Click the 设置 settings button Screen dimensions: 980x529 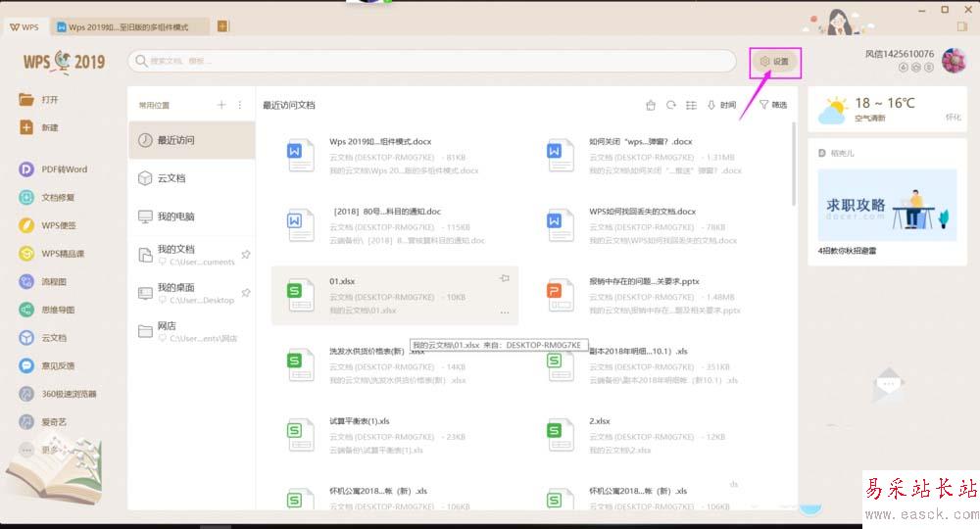point(775,62)
